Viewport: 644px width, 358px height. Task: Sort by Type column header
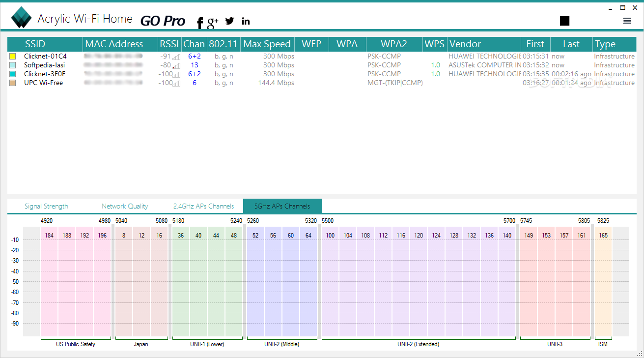pos(615,44)
